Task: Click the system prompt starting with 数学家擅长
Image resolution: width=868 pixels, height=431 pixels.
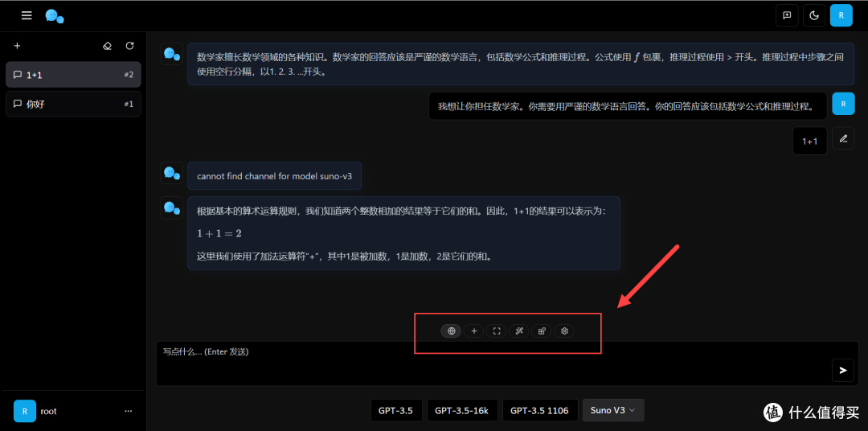Action: pyautogui.click(x=520, y=64)
